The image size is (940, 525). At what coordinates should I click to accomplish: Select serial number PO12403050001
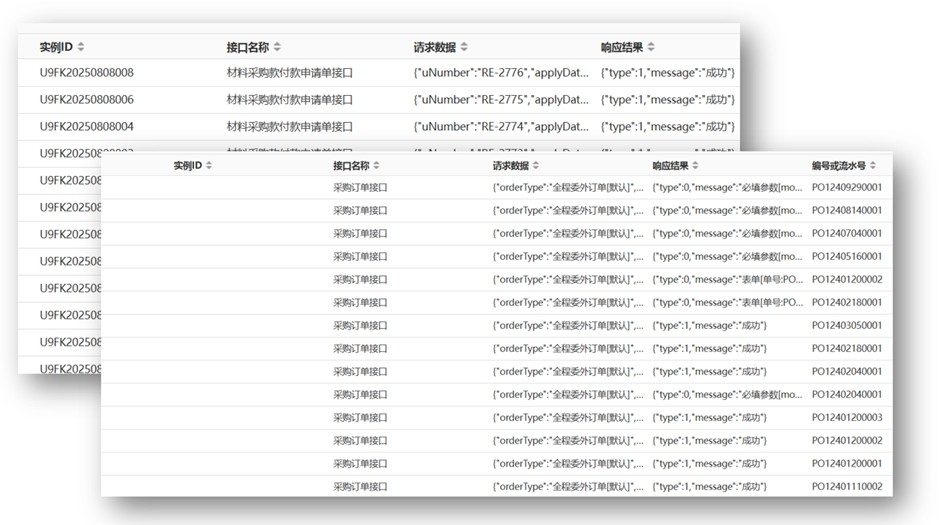pyautogui.click(x=847, y=325)
